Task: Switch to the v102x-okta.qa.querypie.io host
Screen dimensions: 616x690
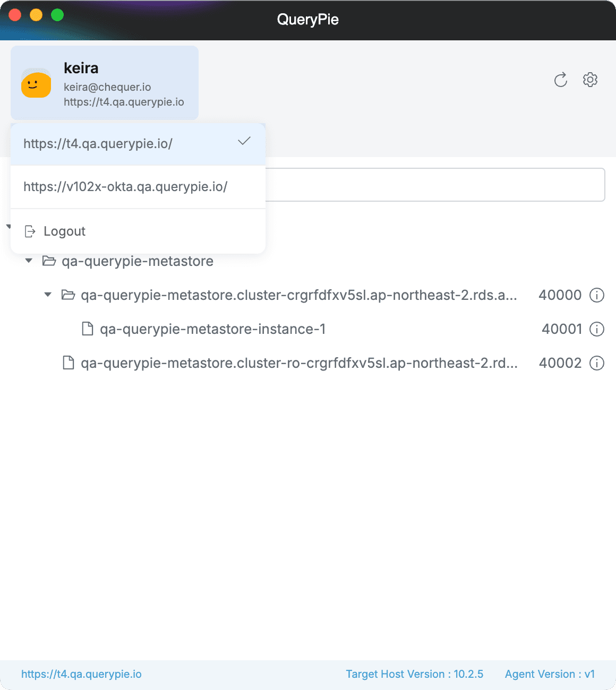Action: (126, 187)
